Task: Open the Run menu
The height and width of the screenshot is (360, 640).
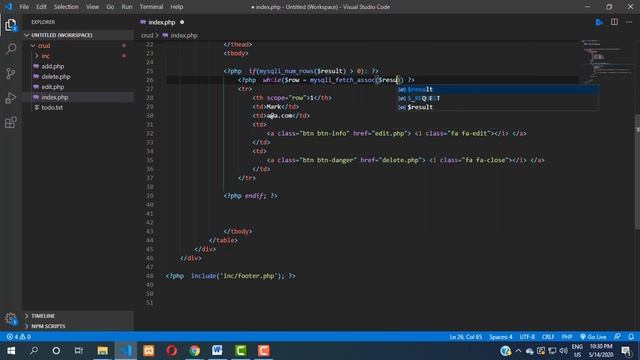Action: click(127, 7)
